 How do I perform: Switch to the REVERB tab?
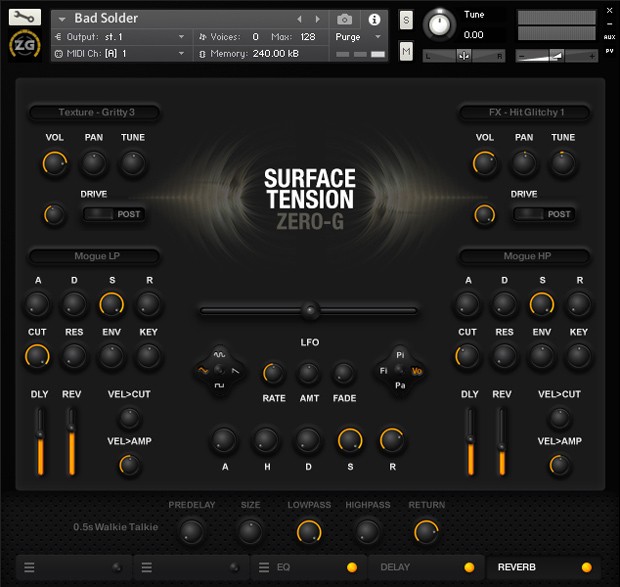click(544, 567)
